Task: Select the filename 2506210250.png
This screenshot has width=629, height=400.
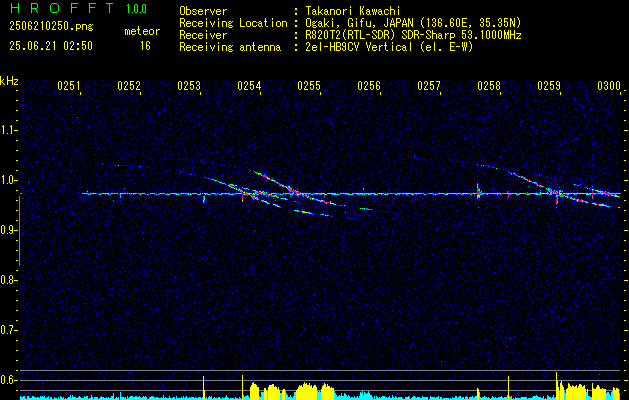Action: pos(51,27)
